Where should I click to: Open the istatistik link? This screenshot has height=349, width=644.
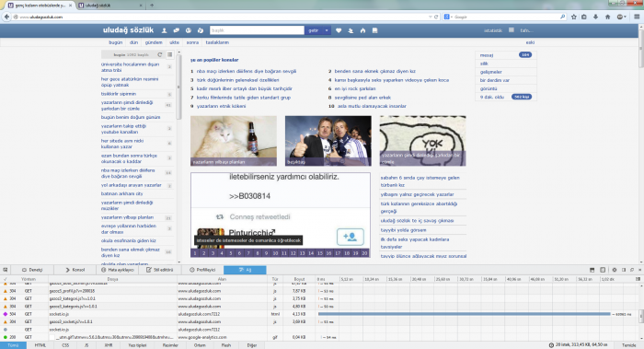click(x=493, y=30)
